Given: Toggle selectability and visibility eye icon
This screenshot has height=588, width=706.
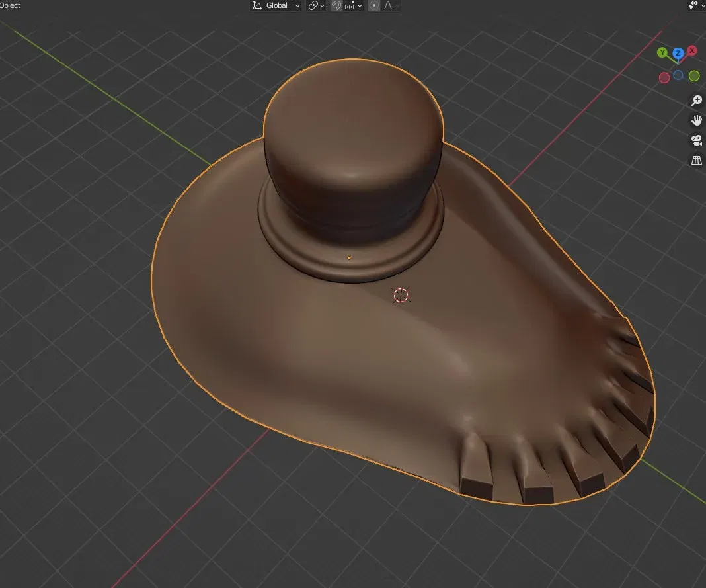Looking at the screenshot, I should [693, 5].
